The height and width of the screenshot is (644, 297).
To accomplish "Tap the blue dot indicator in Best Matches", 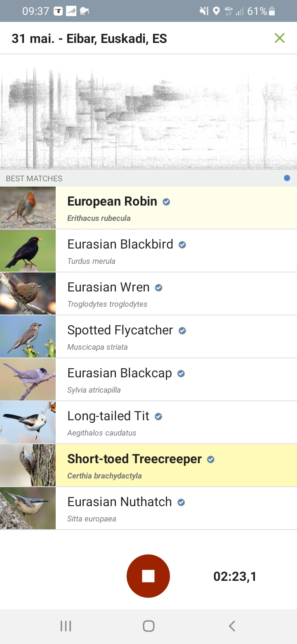I will click(x=287, y=178).
